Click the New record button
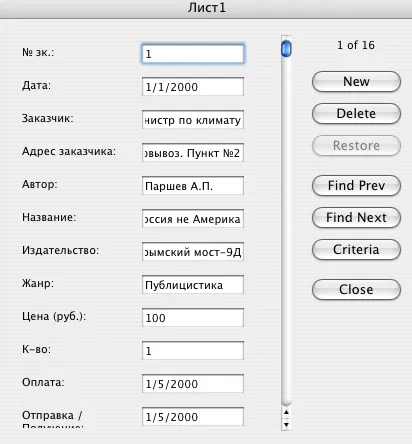Viewport: 412px width, 444px height. coord(356,81)
